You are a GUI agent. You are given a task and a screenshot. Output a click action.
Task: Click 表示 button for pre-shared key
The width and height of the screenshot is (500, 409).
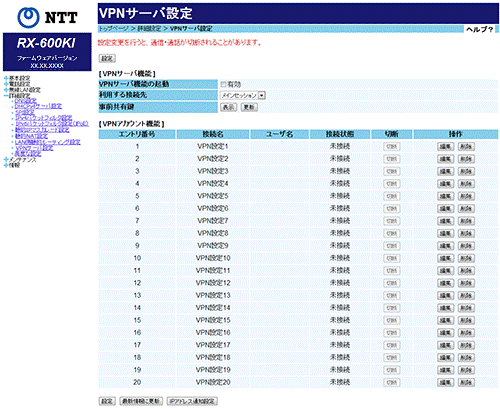point(228,107)
